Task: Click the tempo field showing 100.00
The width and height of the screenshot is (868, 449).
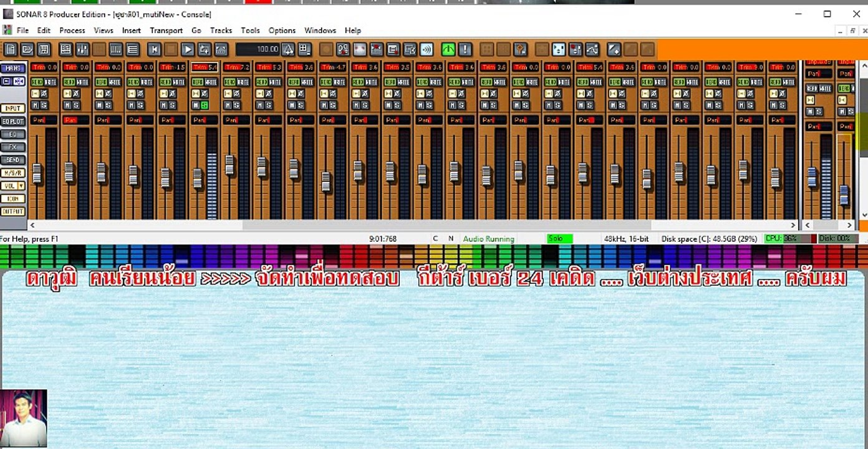Action: (x=258, y=49)
